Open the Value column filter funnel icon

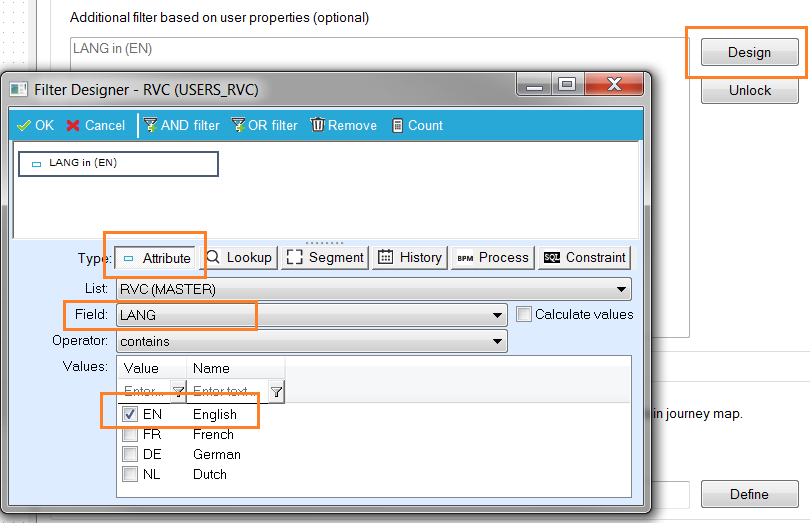click(x=178, y=391)
